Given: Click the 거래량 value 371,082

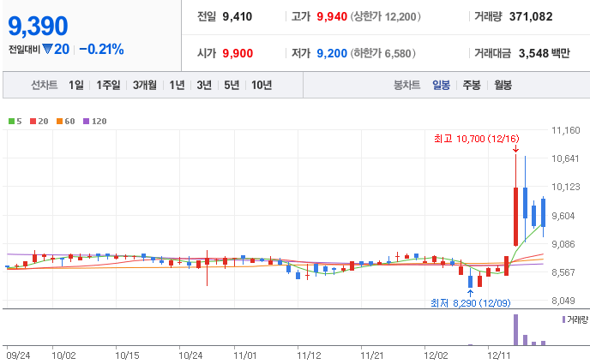Looking at the screenshot, I should point(531,16).
